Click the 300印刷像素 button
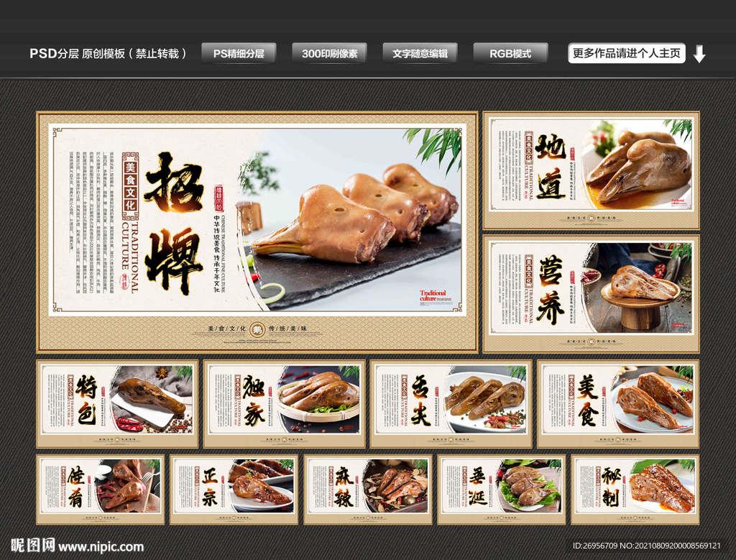Viewport: 736px width, 560px height. click(329, 53)
